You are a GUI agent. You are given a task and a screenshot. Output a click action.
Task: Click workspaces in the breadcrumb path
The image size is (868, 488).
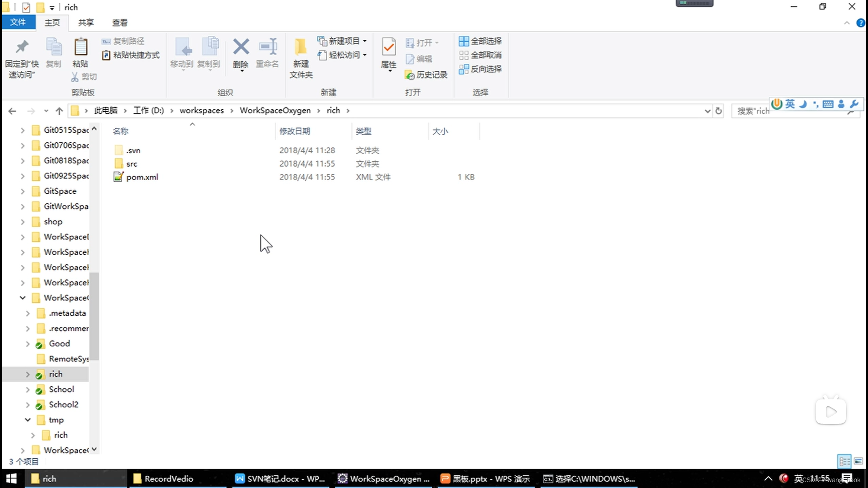point(202,111)
